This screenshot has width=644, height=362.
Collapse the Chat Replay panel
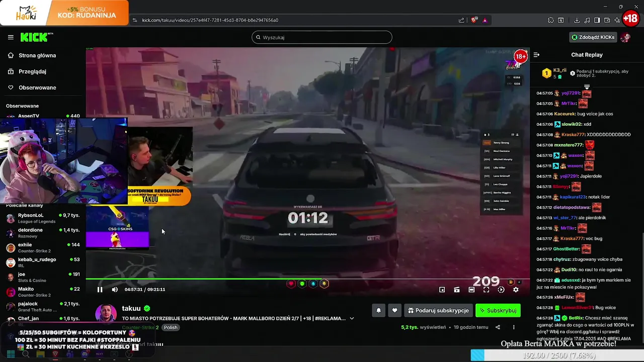point(536,55)
